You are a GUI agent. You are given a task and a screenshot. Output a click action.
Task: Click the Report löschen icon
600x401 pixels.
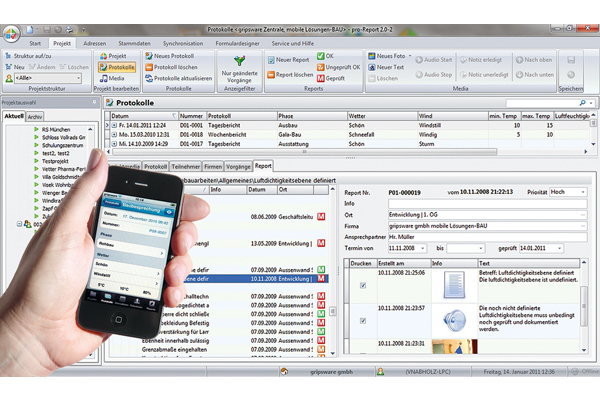271,73
